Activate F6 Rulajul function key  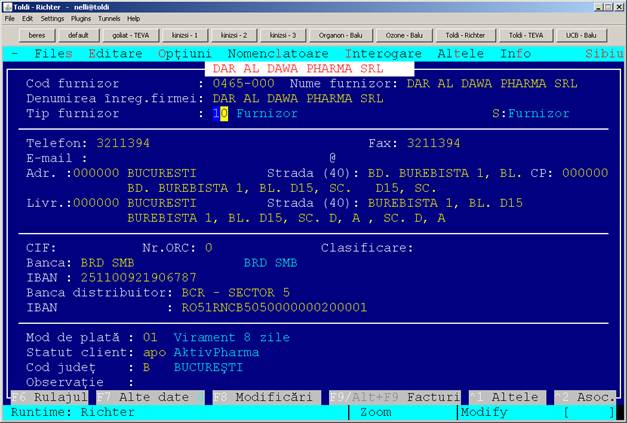coord(50,397)
